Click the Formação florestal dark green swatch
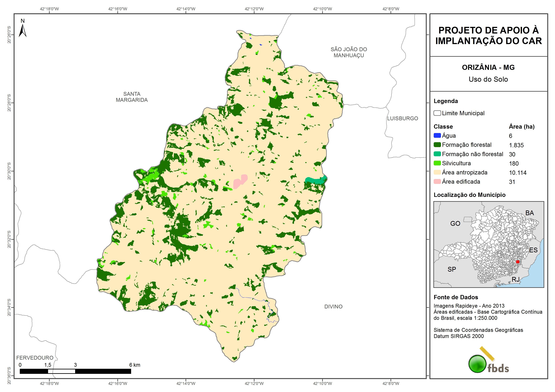Image resolution: width=555 pixels, height=392 pixels. (x=437, y=145)
